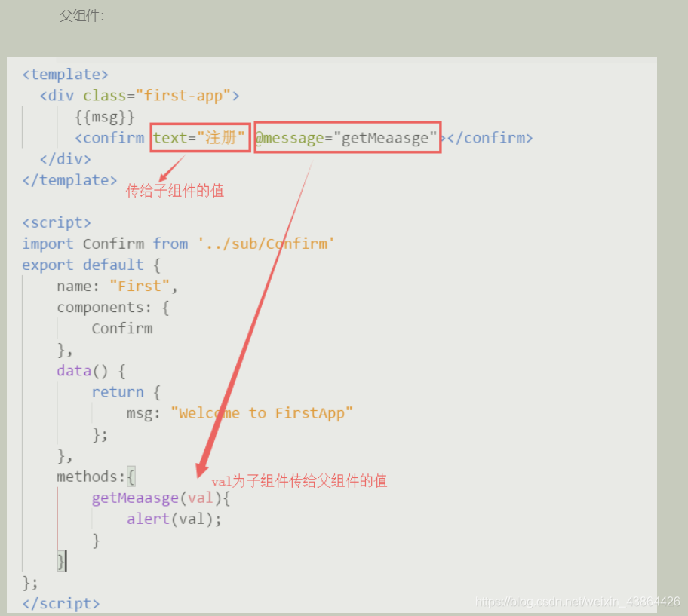Click the <confirm opening tag name
The width and height of the screenshot is (688, 616).
coord(109,138)
